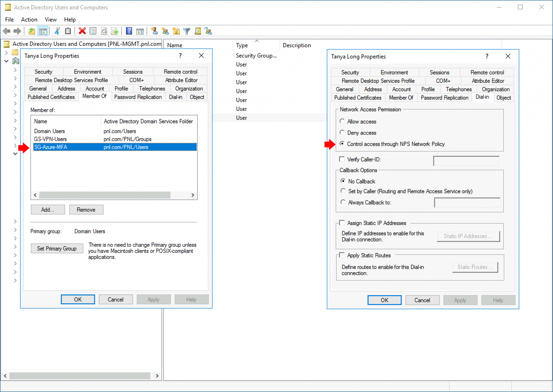The image size is (553, 392).
Task: Click the Find Objects toolbar icon
Action: pos(197,31)
